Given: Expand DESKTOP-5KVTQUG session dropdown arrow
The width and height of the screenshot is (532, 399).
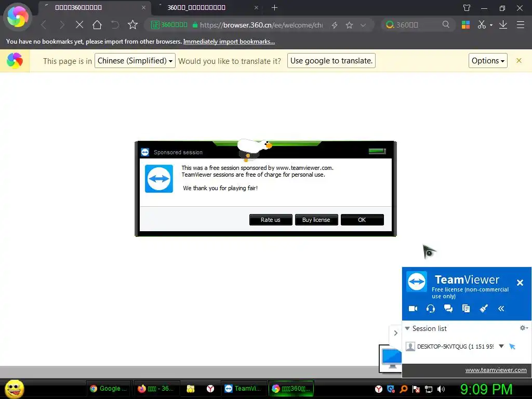Looking at the screenshot, I should 501,346.
